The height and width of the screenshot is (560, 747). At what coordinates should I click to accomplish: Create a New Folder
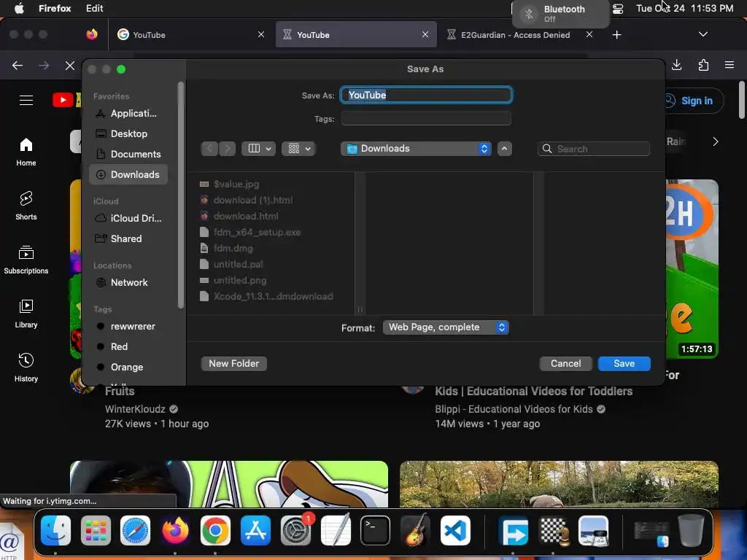click(x=234, y=363)
